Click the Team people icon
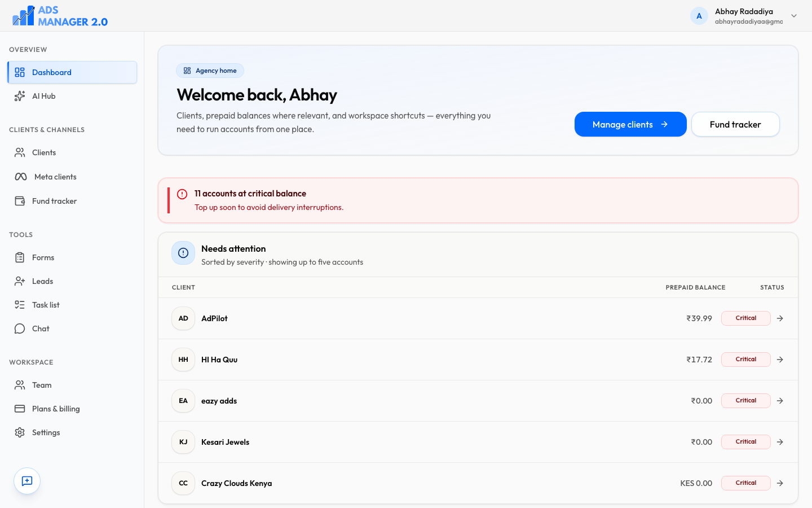 point(20,385)
